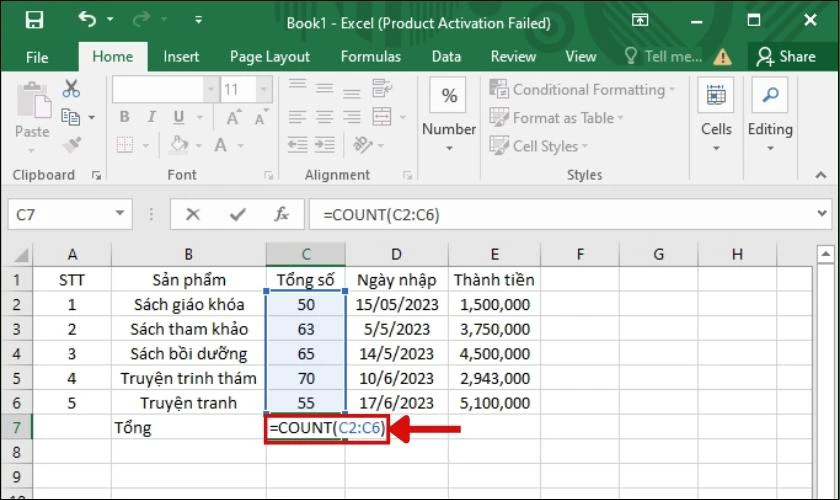The image size is (840, 500).
Task: Click the Select All corner triangle
Action: click(20, 255)
